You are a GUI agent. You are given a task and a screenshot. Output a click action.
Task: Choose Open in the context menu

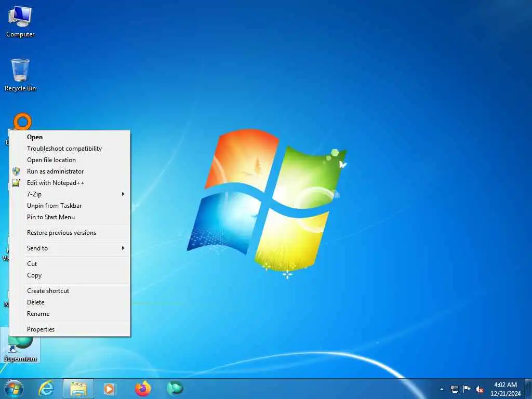click(70, 137)
